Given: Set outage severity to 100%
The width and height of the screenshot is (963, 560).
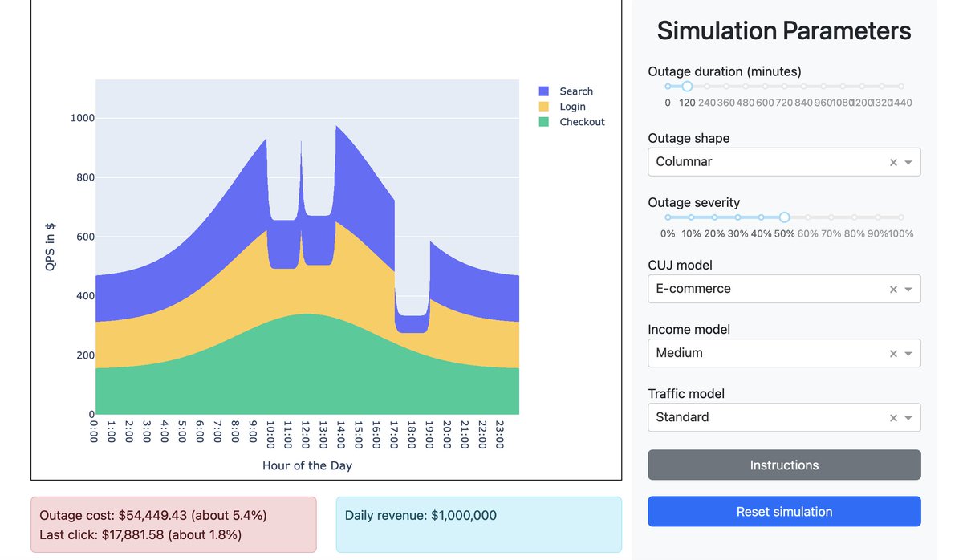Looking at the screenshot, I should click(x=900, y=217).
